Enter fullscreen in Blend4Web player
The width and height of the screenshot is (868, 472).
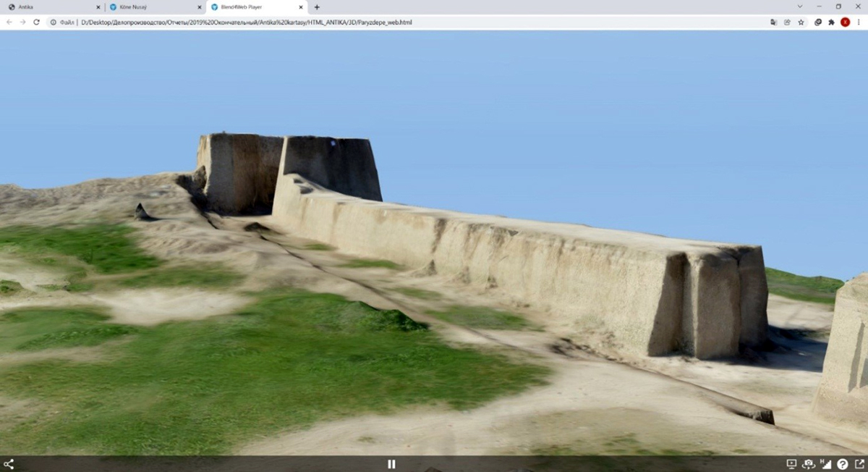859,464
